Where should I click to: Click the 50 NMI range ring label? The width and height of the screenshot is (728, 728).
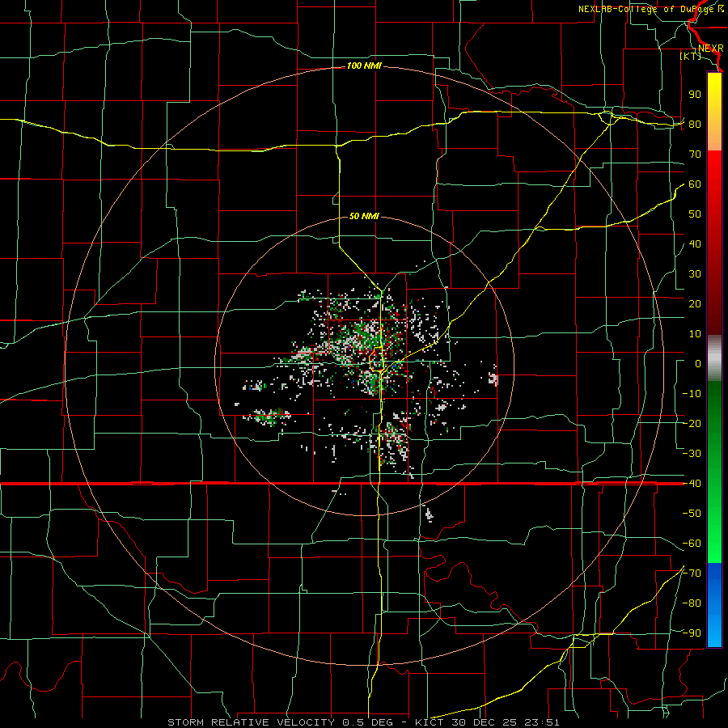(x=364, y=216)
